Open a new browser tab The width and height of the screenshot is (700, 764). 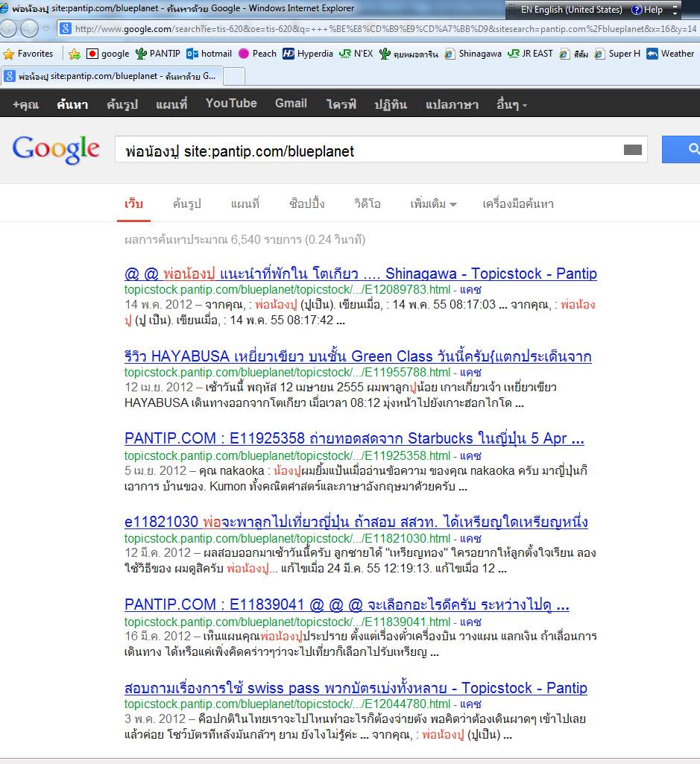coord(233,77)
